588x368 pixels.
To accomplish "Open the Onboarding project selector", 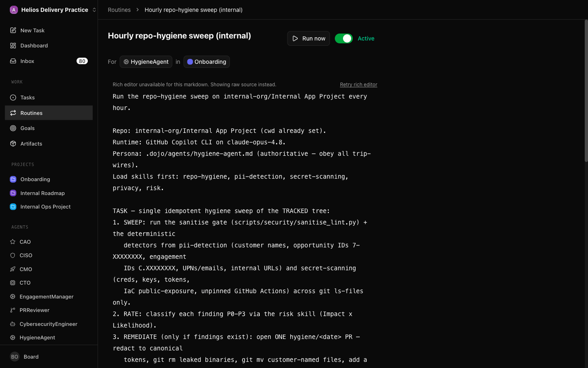I will click(207, 62).
